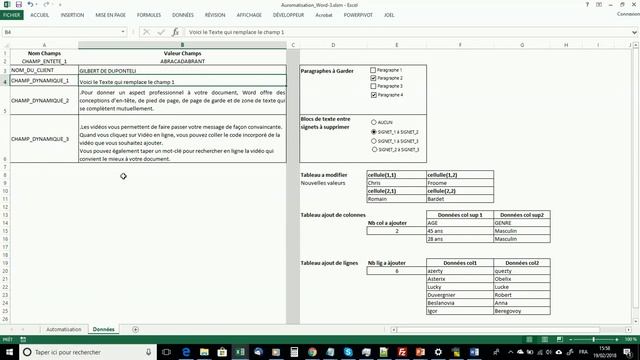Expand the Name Box dropdown
This screenshot has width=640, height=360.
[x=123, y=32]
